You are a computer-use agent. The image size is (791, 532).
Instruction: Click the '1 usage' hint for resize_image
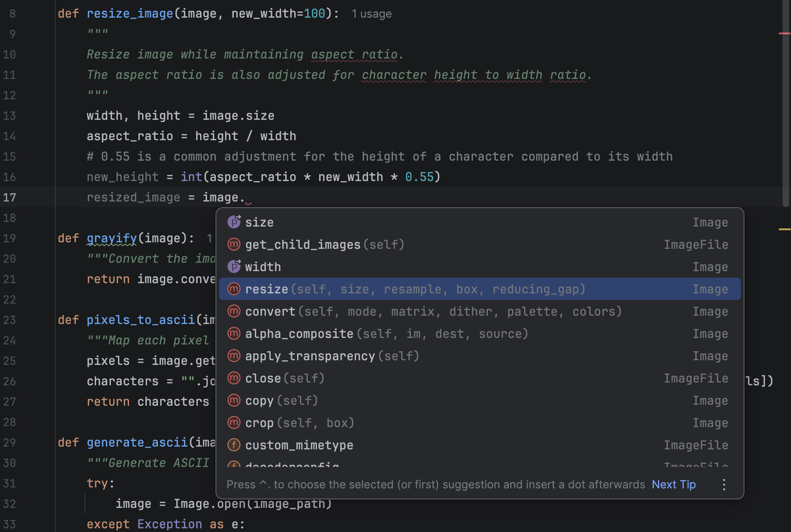click(371, 14)
